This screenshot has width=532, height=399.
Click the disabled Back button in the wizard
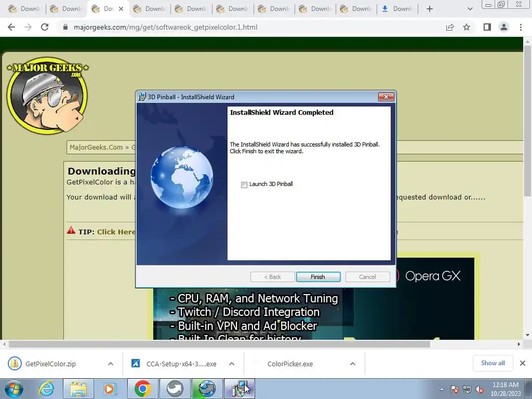[272, 277]
